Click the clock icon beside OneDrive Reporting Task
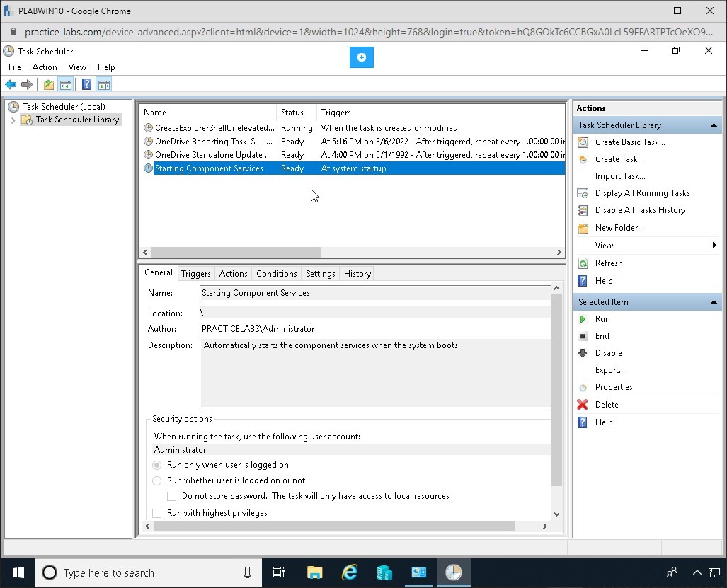 tap(149, 142)
